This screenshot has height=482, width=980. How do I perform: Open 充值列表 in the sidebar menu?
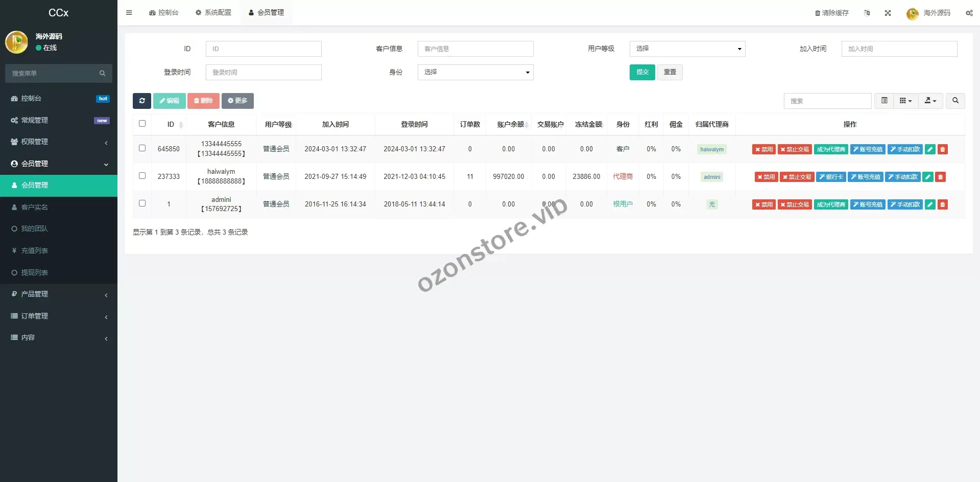(34, 250)
